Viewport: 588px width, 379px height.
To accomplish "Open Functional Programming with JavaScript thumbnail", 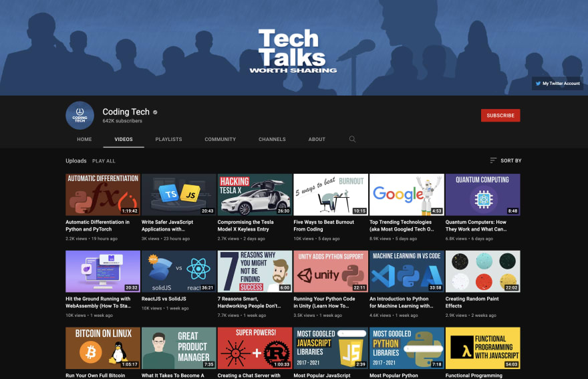I will (482, 348).
